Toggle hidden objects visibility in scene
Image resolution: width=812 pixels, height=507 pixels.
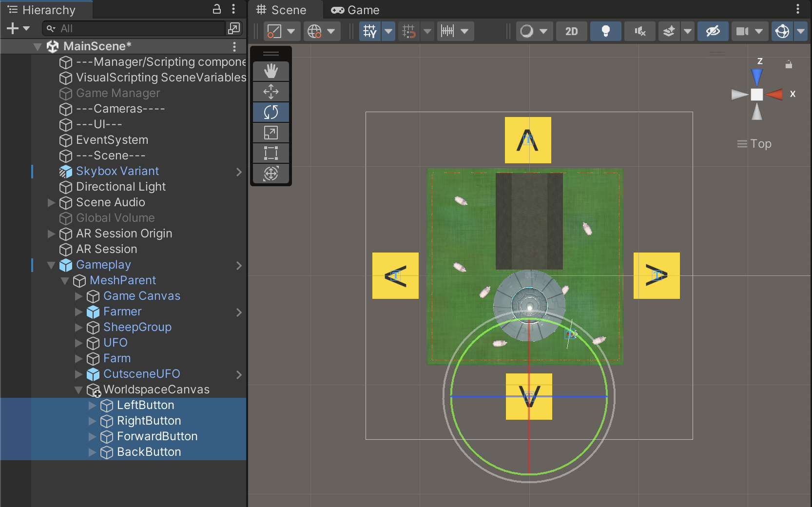(713, 32)
